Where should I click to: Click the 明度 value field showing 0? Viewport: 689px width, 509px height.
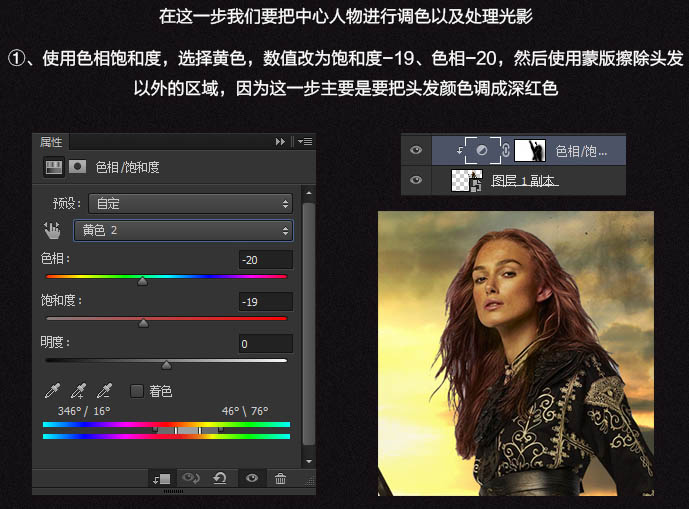pyautogui.click(x=265, y=344)
